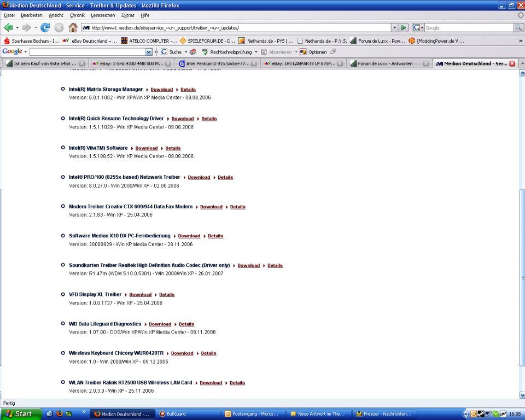The image size is (525, 420).
Task: Click the Firefox quick launch icon
Action: click(59, 413)
